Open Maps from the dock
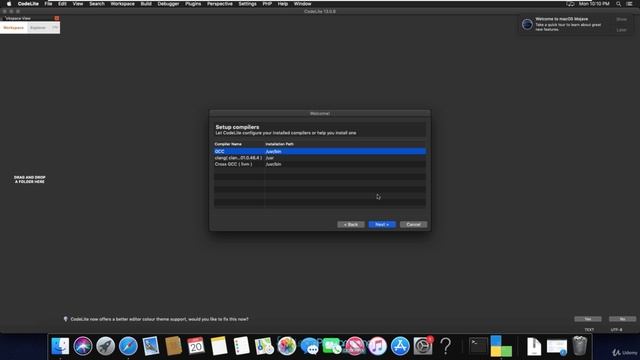Image resolution: width=640 pixels, height=360 pixels. point(264,346)
